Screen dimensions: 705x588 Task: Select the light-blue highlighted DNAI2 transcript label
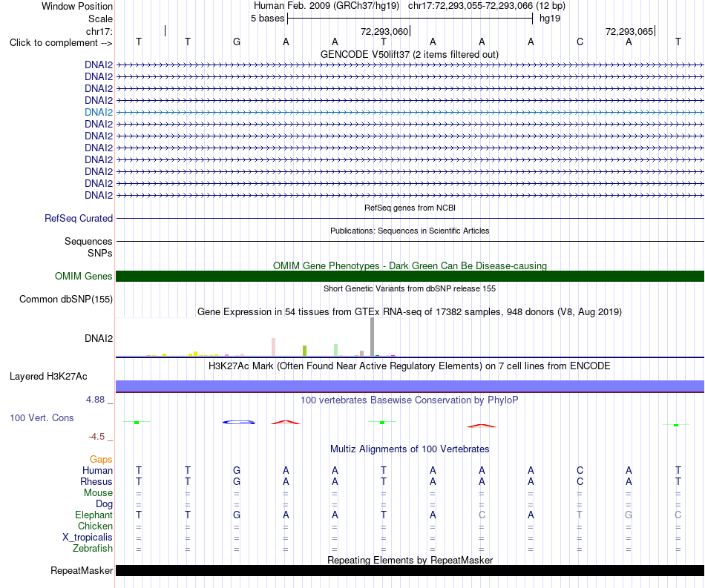[99, 112]
